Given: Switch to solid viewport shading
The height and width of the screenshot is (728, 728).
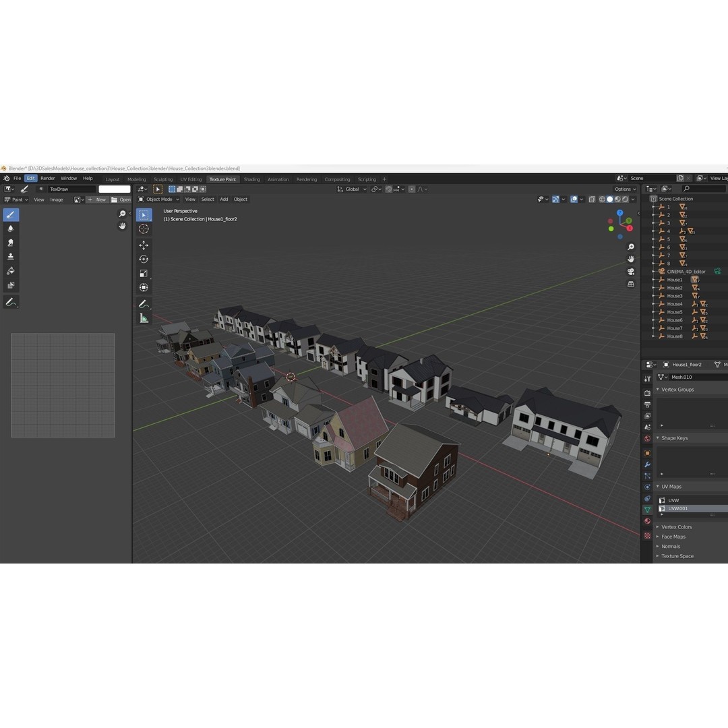Looking at the screenshot, I should [609, 199].
